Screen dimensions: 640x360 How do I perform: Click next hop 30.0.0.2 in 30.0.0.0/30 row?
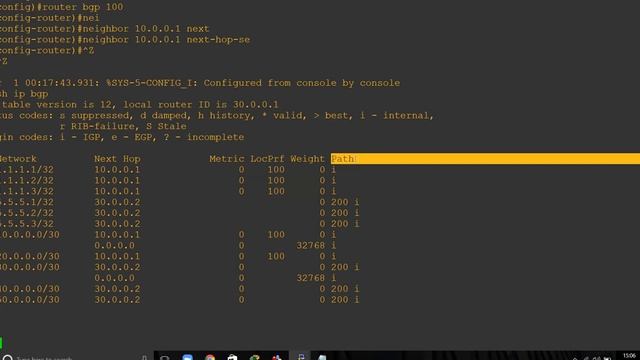[117, 267]
